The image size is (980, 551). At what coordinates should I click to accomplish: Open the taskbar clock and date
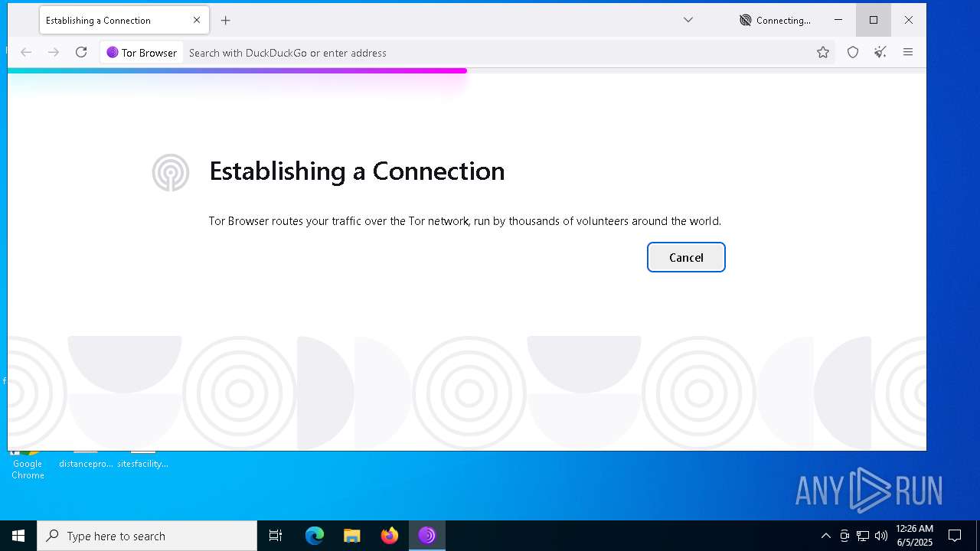point(914,536)
